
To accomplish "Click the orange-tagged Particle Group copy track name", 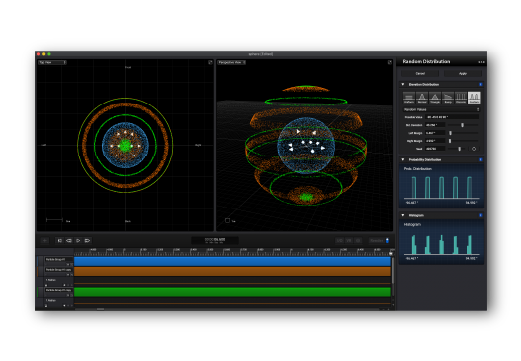I will 58,269.
